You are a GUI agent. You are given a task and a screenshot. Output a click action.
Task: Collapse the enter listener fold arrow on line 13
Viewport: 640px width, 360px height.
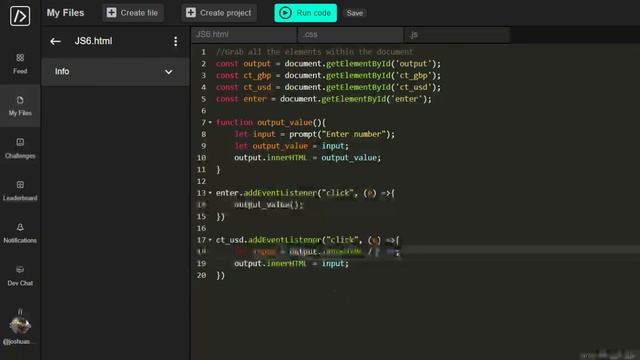pyautogui.click(x=210, y=193)
